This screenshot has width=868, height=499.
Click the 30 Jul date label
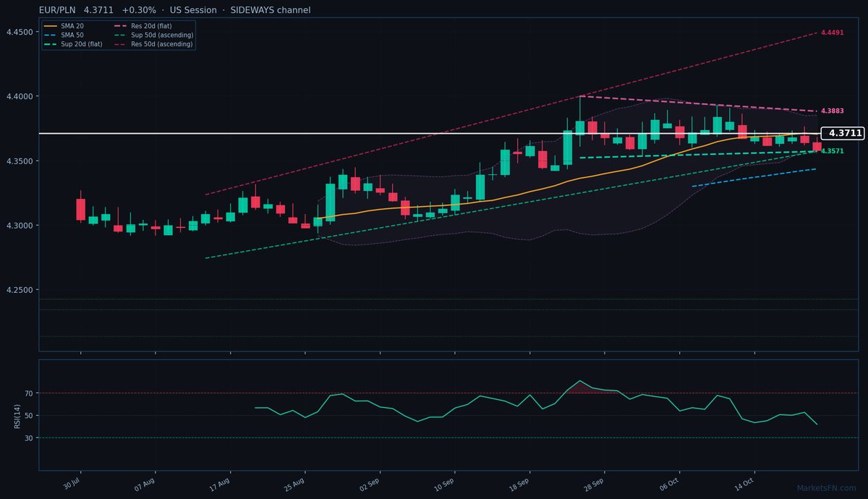click(71, 483)
